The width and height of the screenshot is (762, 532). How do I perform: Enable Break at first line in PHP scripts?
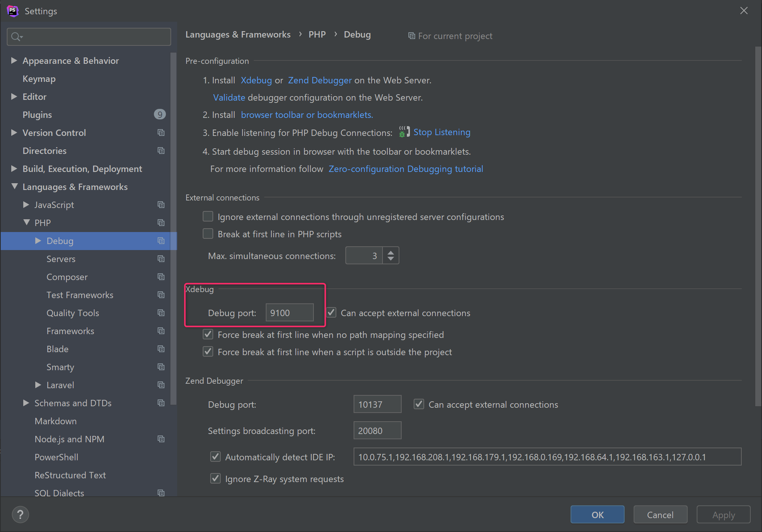pyautogui.click(x=208, y=234)
